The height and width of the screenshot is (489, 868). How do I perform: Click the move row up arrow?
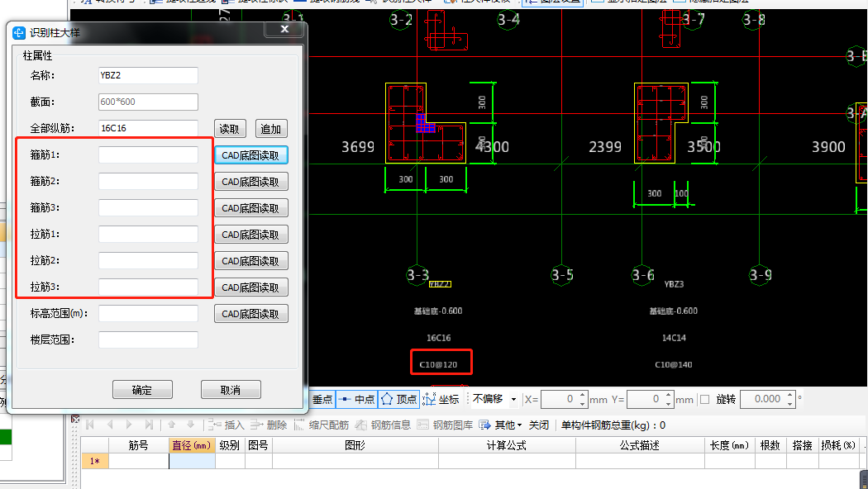pyautogui.click(x=172, y=425)
